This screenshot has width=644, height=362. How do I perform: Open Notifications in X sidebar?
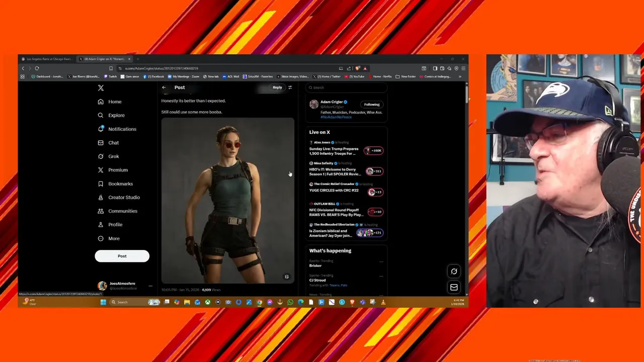[117, 129]
